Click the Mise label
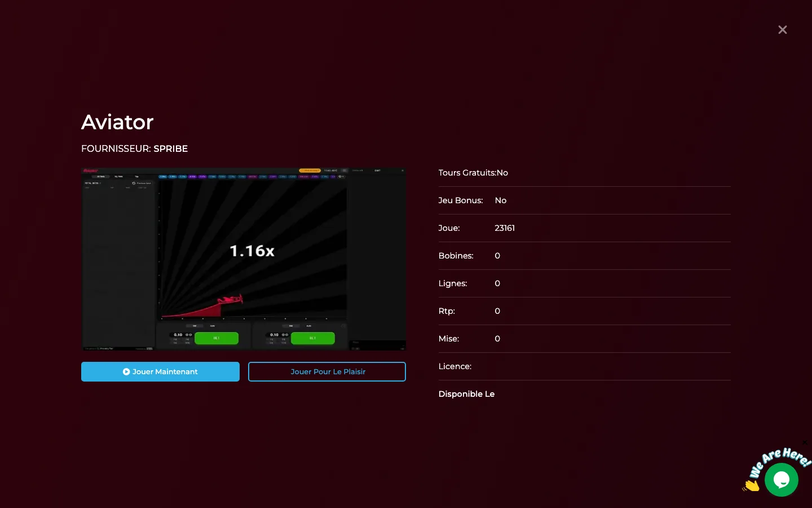The width and height of the screenshot is (812, 508). 449,339
